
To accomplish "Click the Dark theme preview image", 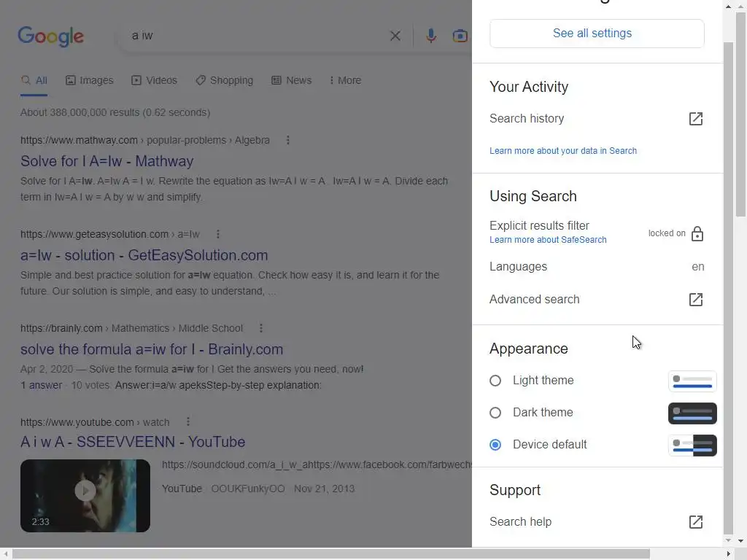I will point(692,413).
